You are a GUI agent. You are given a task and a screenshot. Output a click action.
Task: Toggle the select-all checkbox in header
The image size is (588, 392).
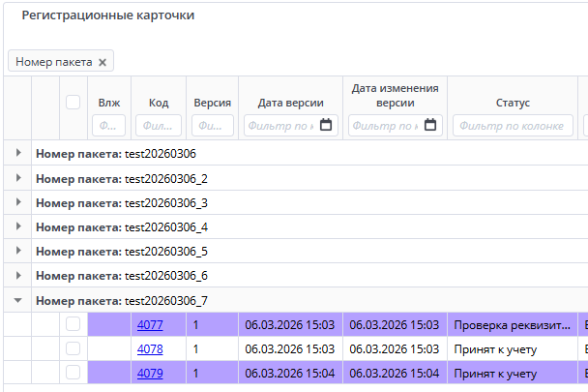coord(73,103)
